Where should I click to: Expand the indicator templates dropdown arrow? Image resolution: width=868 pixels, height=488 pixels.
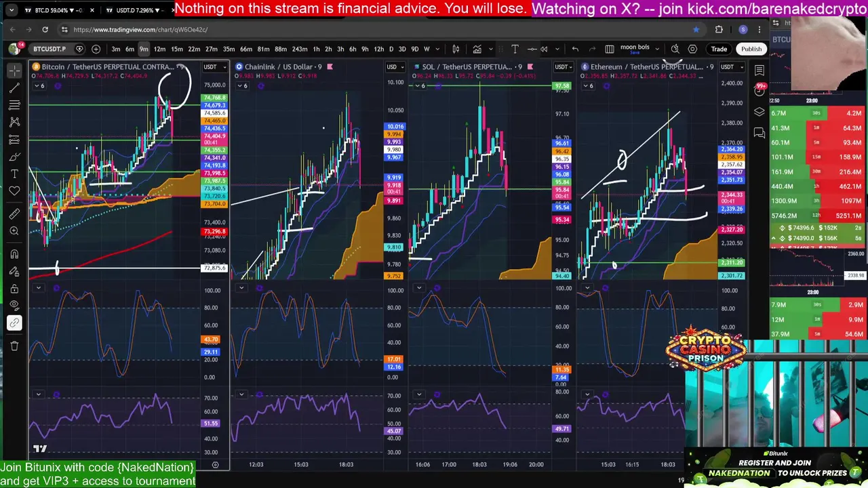point(492,49)
